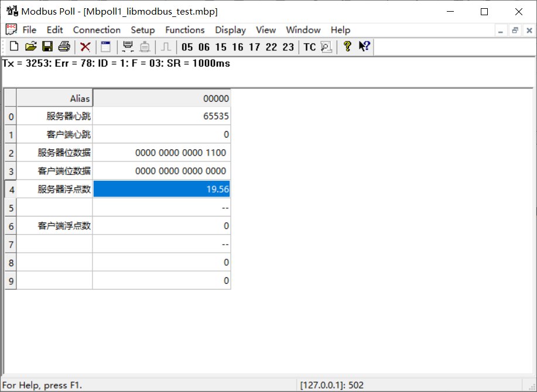The width and height of the screenshot is (537, 392).
Task: Select the 0000 0000 0000 1100 cell
Action: click(x=162, y=153)
